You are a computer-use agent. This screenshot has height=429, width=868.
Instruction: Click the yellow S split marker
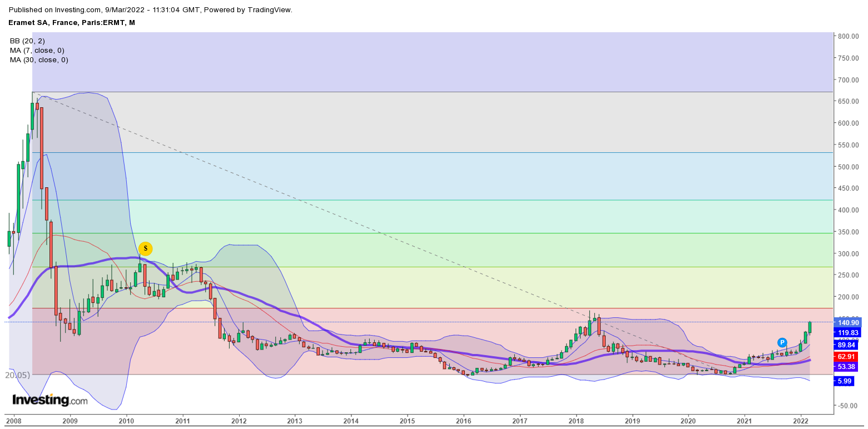pyautogui.click(x=145, y=248)
